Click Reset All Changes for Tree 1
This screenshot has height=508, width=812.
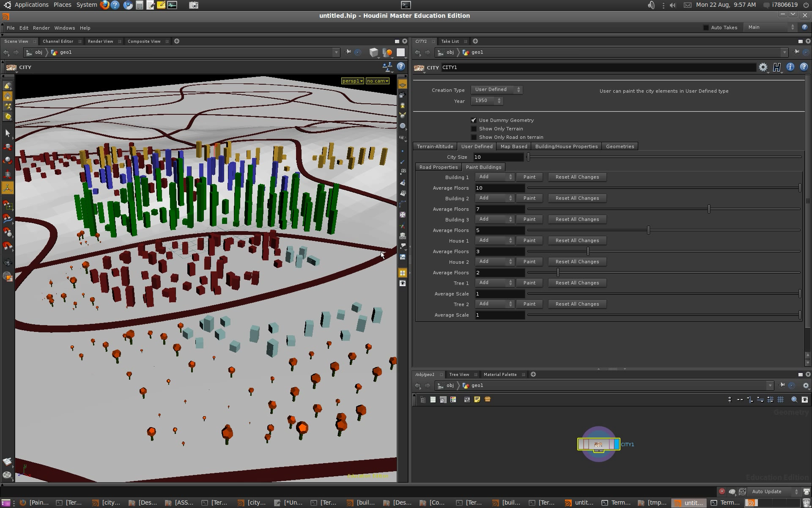(577, 283)
